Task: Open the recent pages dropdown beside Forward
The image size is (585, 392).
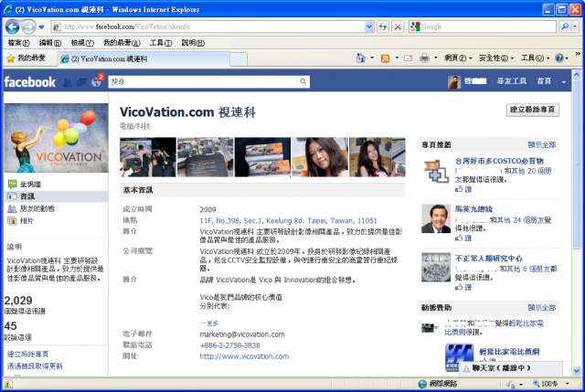Action: pyautogui.click(x=41, y=27)
